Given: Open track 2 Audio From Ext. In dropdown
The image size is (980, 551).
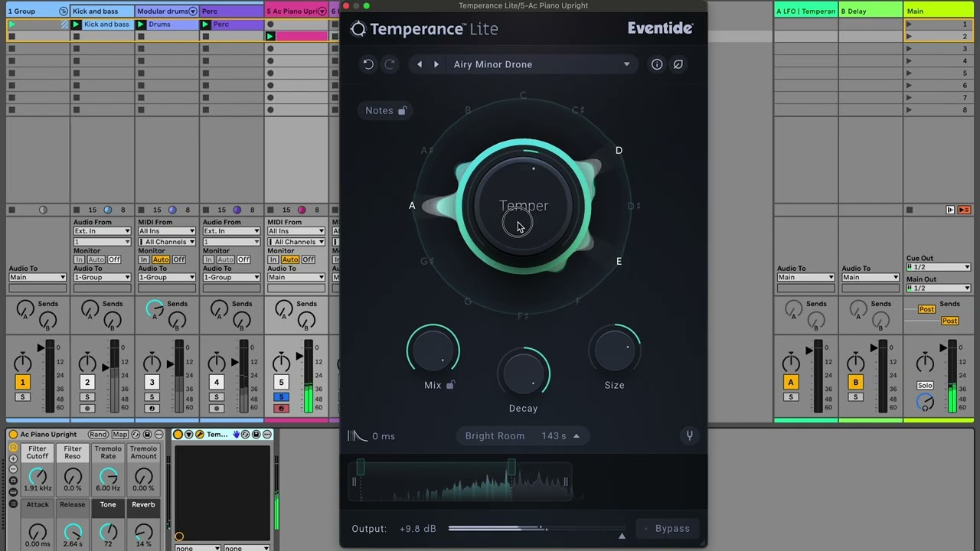Looking at the screenshot, I should point(102,231).
